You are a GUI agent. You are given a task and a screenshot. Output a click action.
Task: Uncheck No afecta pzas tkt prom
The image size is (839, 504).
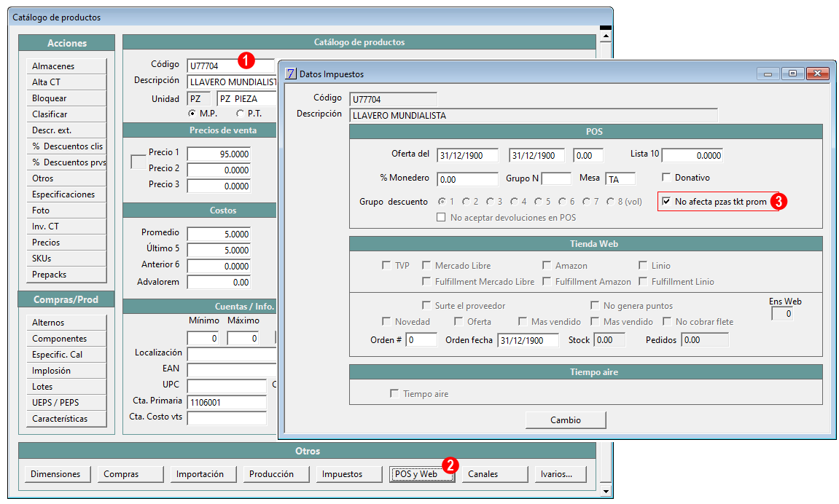pos(666,201)
